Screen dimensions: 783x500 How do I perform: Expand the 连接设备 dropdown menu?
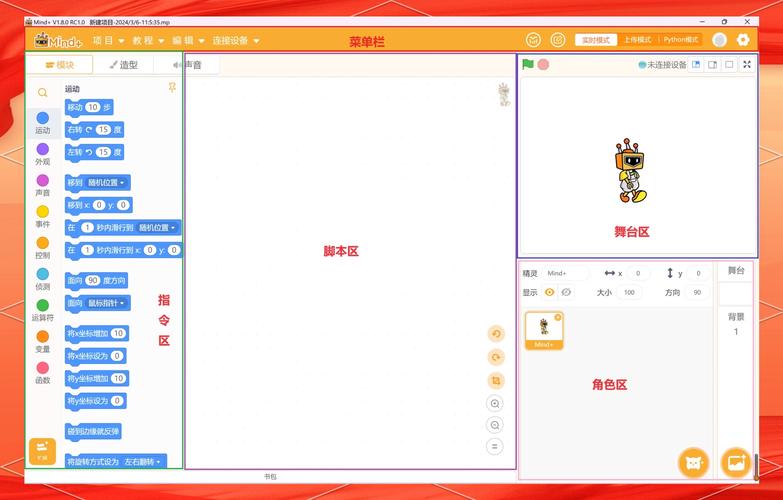(234, 41)
